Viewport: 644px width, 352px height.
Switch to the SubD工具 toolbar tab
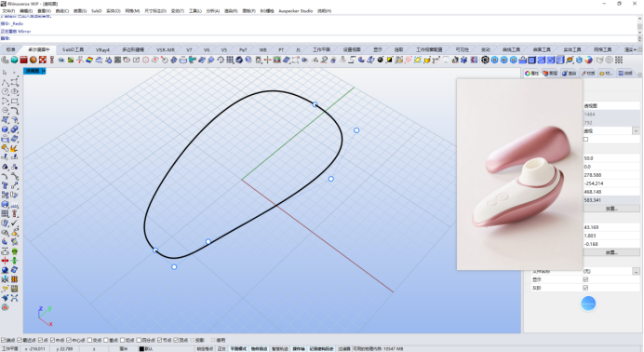[x=74, y=49]
